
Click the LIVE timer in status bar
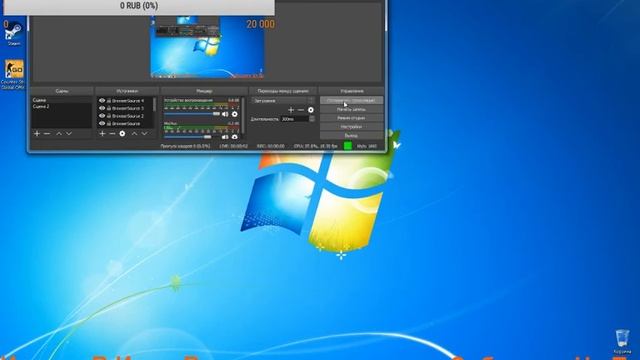point(233,146)
